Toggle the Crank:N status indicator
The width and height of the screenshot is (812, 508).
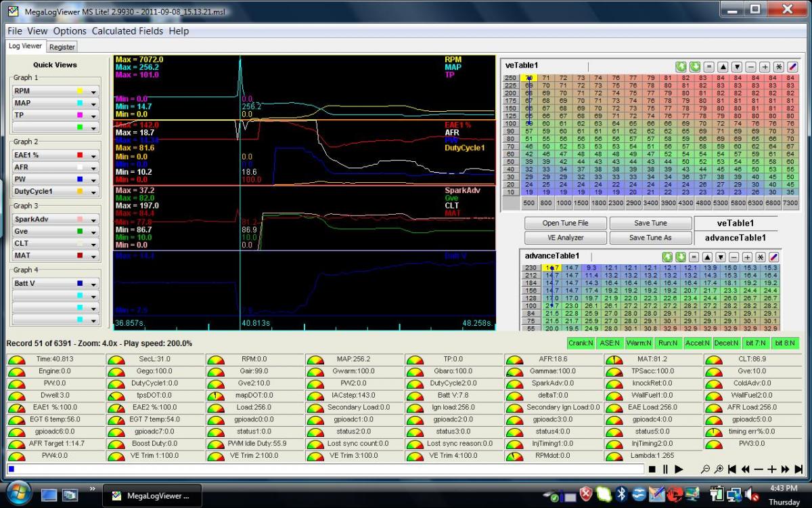(580, 343)
